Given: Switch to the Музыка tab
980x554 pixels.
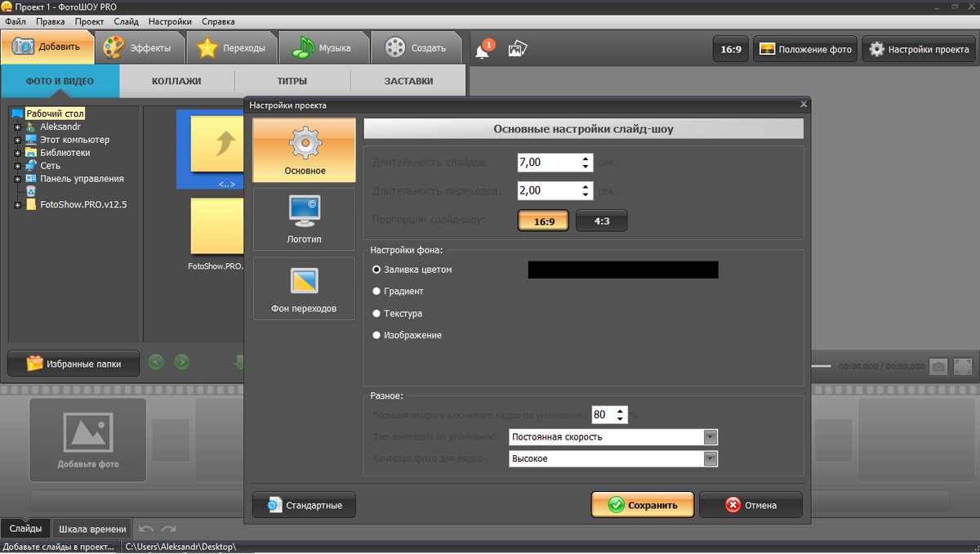Looking at the screenshot, I should [x=324, y=47].
